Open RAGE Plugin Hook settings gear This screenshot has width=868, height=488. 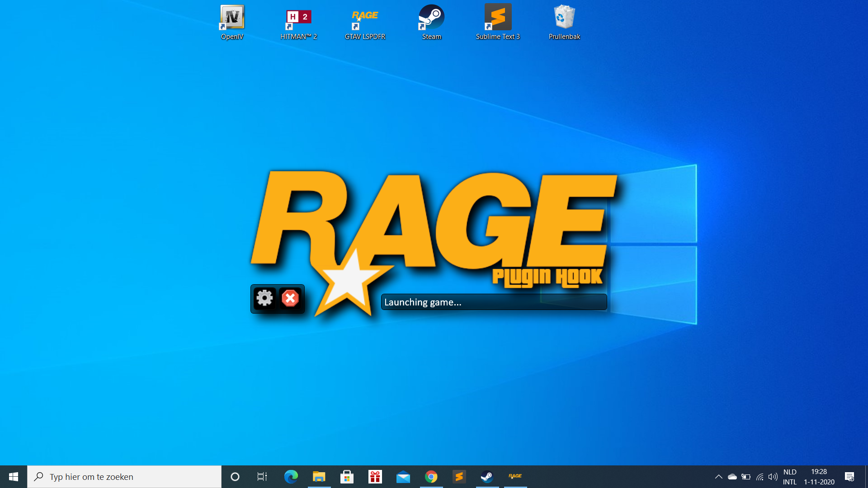pos(264,298)
